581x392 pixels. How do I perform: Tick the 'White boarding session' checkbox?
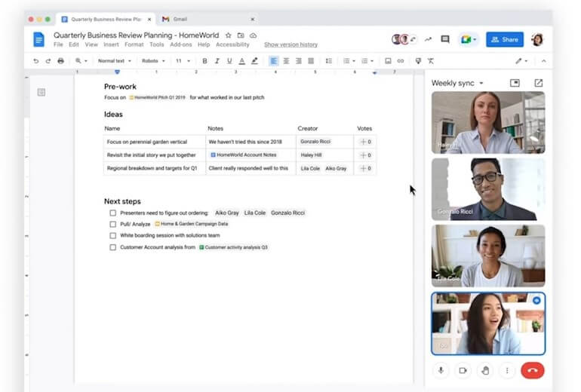112,236
